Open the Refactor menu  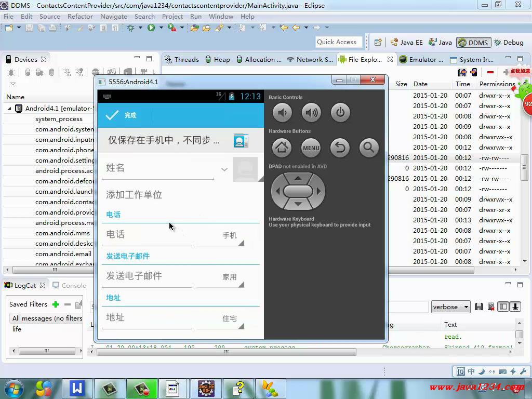tap(80, 16)
